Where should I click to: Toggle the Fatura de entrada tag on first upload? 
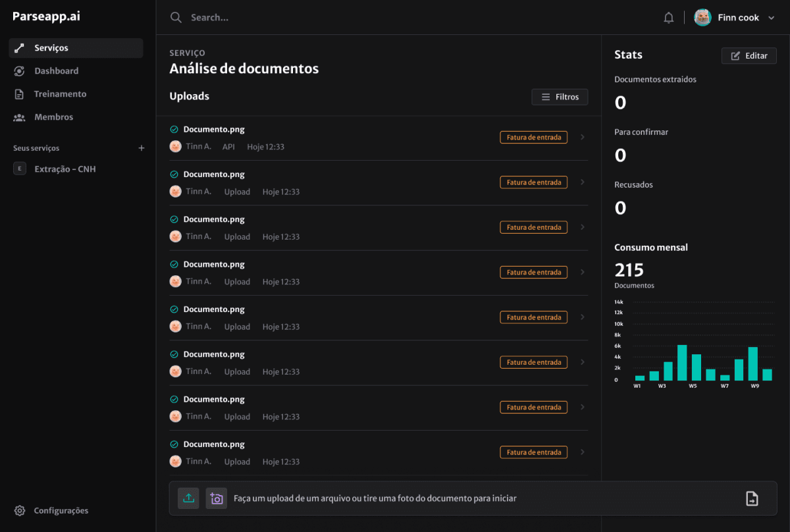pyautogui.click(x=533, y=137)
